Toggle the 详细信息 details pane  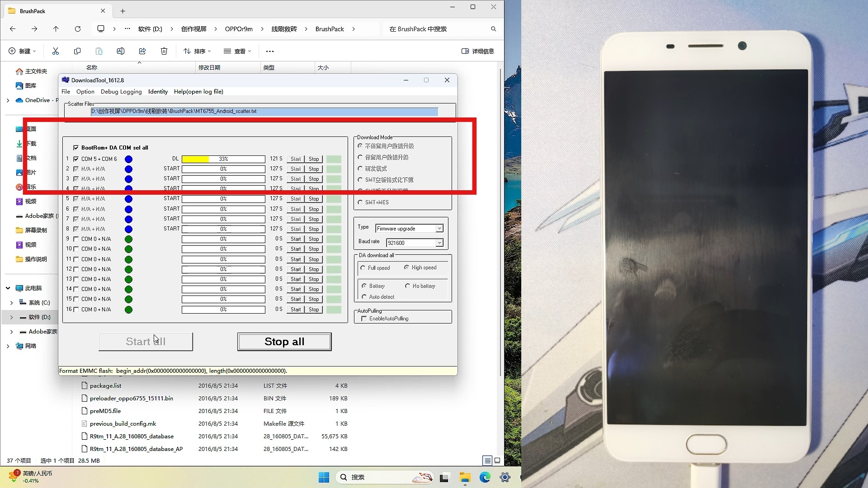(477, 51)
